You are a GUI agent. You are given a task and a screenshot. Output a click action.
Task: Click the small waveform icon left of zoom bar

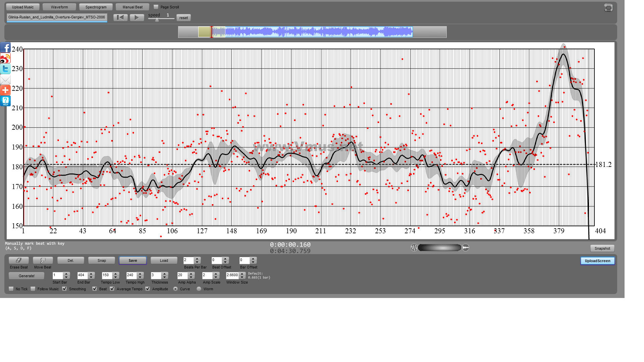coord(414,248)
